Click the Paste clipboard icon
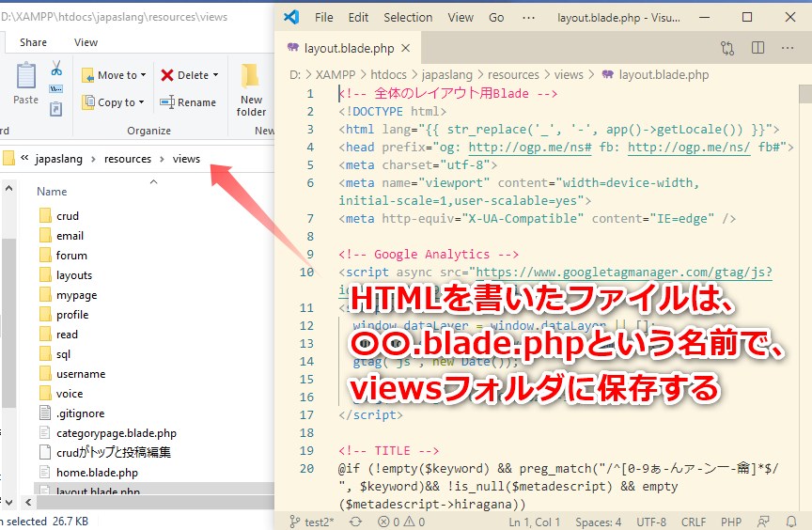 (x=25, y=83)
